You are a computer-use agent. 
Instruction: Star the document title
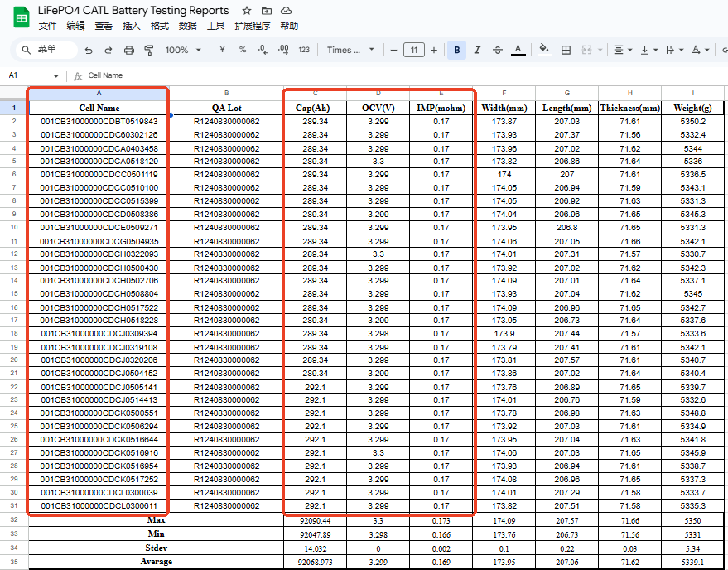click(x=247, y=11)
